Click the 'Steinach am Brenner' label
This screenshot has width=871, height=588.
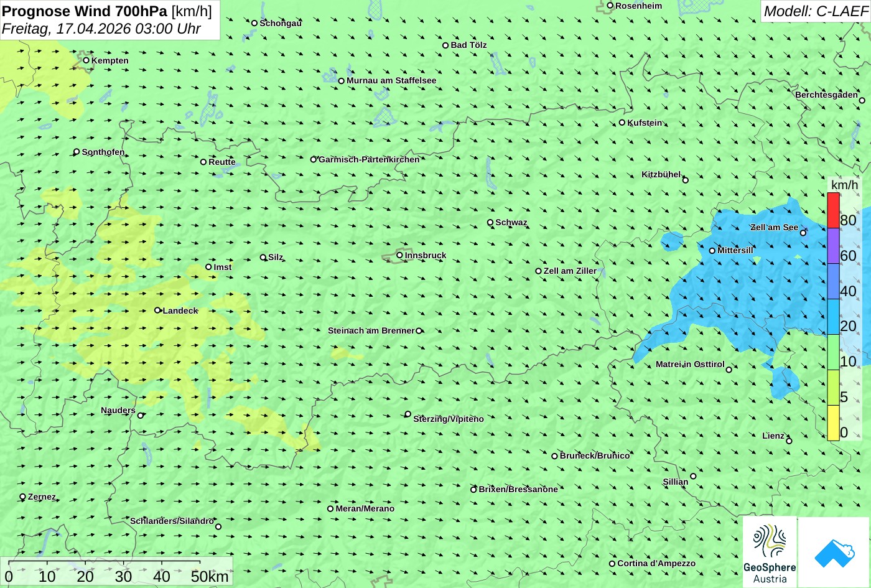371,330
